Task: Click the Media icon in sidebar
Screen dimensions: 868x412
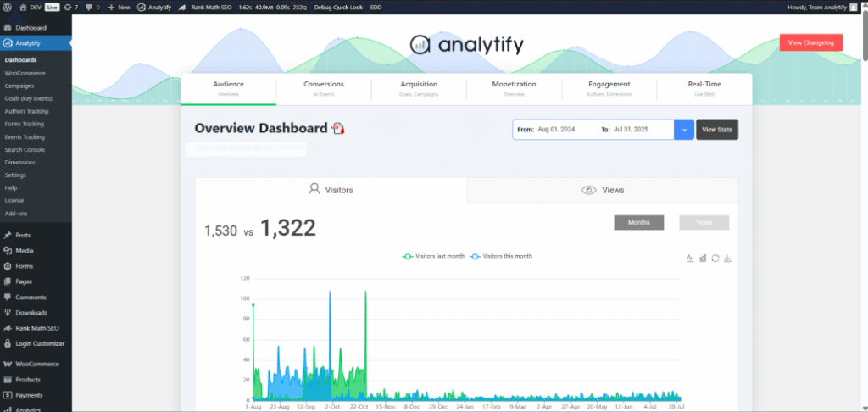Action: point(8,250)
